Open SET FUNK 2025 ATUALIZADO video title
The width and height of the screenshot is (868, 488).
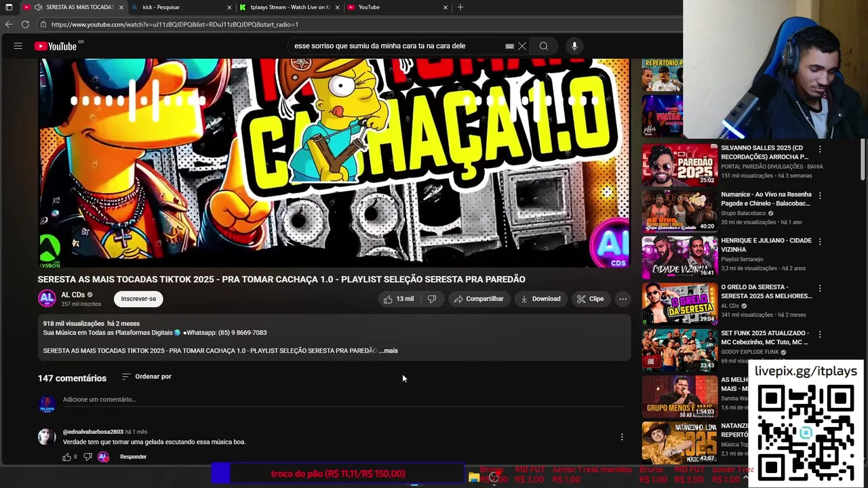(764, 338)
